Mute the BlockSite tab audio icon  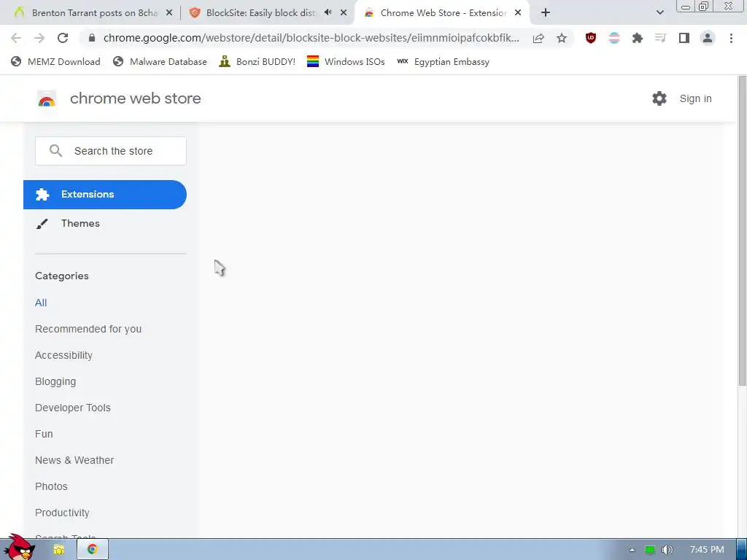pos(328,13)
